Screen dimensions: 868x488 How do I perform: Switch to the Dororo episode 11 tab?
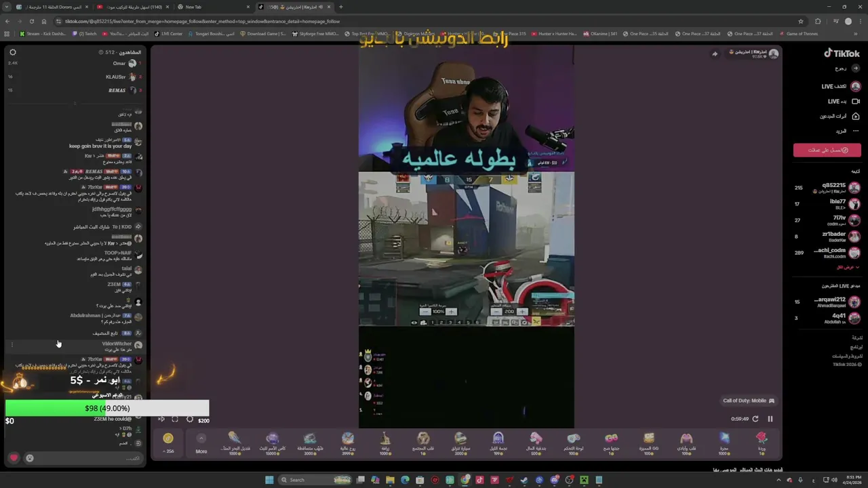click(52, 7)
